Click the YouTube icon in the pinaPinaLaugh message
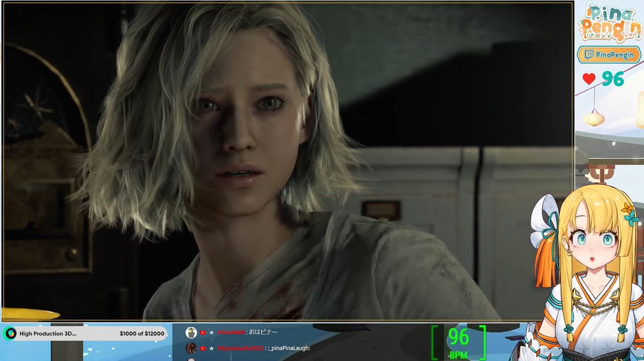Viewport: 644px width, 361px height. [203, 348]
